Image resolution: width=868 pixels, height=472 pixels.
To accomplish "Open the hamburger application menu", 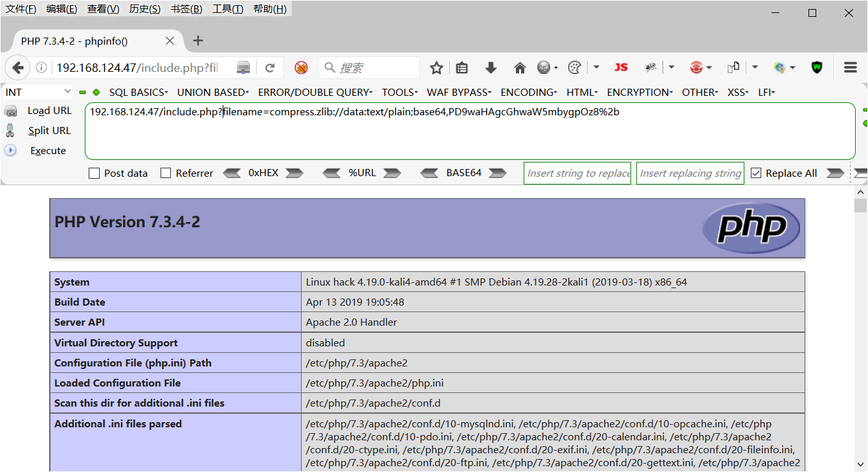I will (851, 67).
